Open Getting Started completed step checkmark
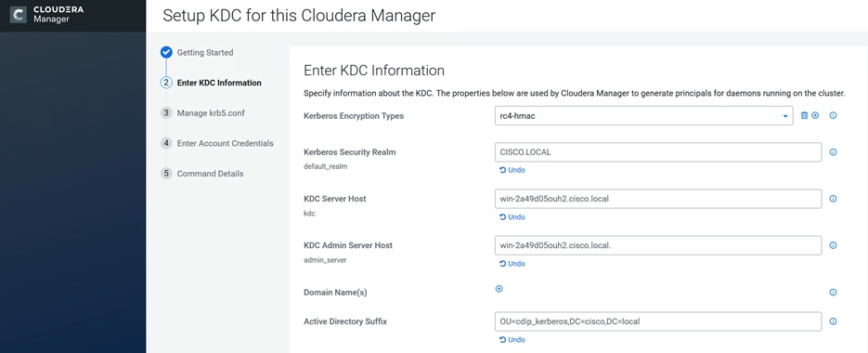This screenshot has height=353, width=868. (166, 53)
